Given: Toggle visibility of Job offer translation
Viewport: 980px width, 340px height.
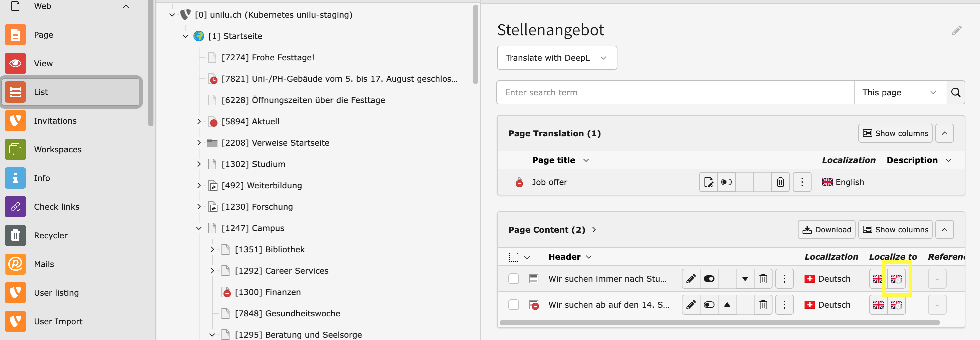Looking at the screenshot, I should pos(726,182).
